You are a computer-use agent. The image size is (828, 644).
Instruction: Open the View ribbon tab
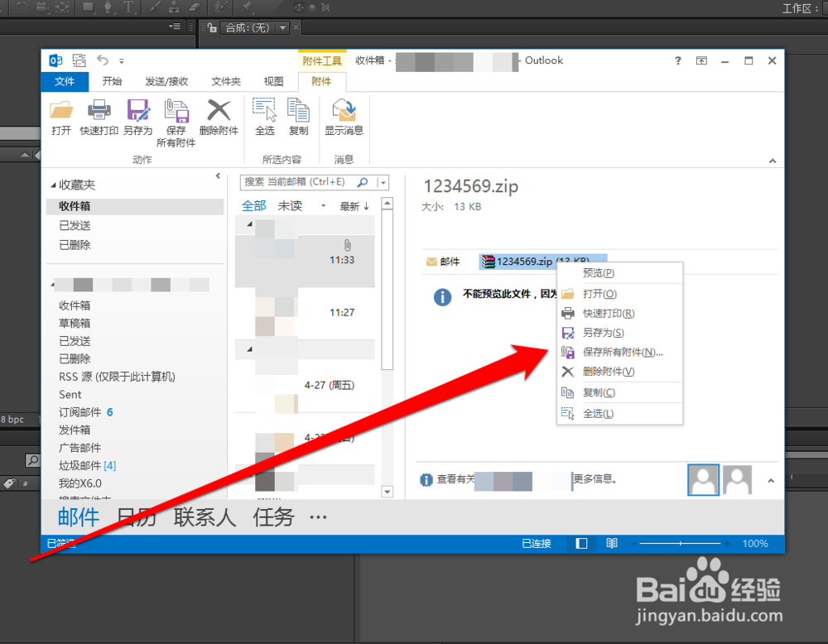coord(273,81)
